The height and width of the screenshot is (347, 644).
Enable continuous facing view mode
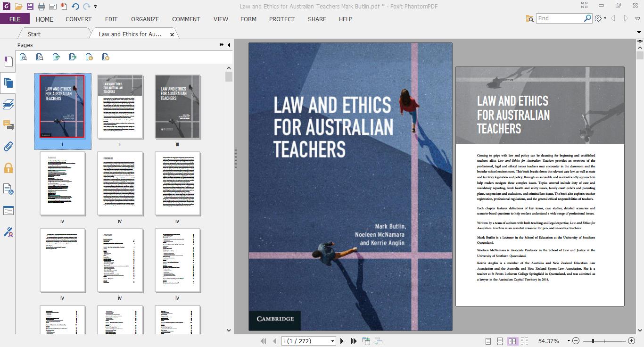click(524, 341)
